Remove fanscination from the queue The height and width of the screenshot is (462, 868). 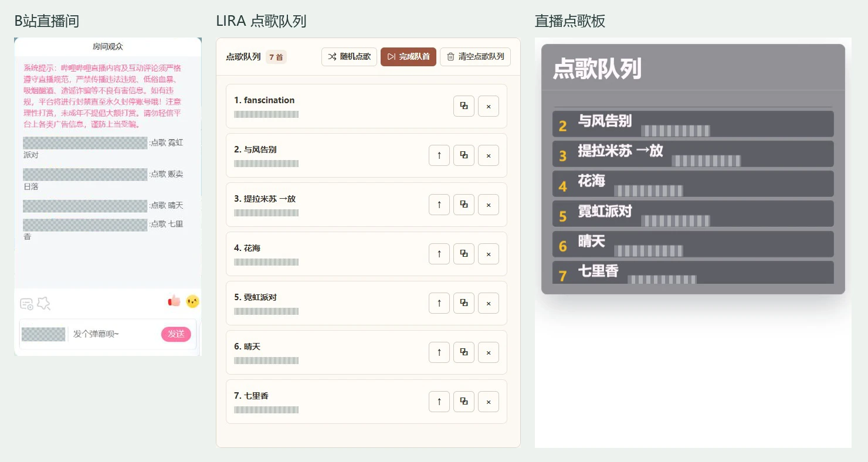(x=489, y=106)
